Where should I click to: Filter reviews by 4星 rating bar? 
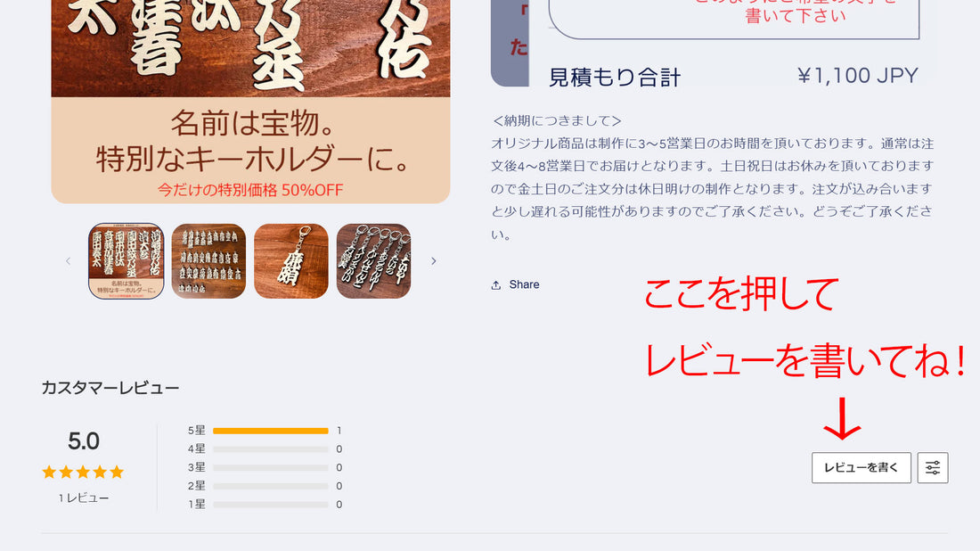coord(265,449)
